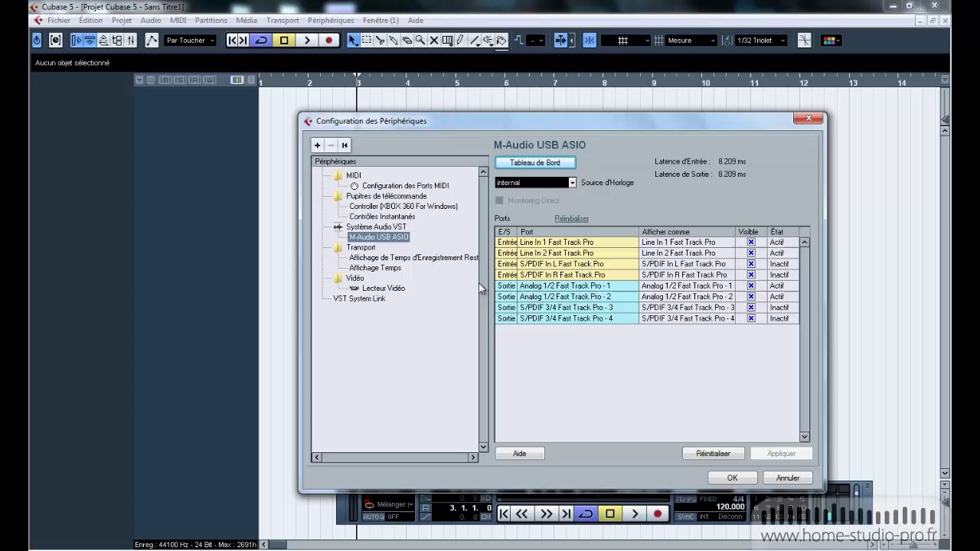This screenshot has height=551, width=980.
Task: Toggle the Monitoring Direct checkbox
Action: [499, 201]
